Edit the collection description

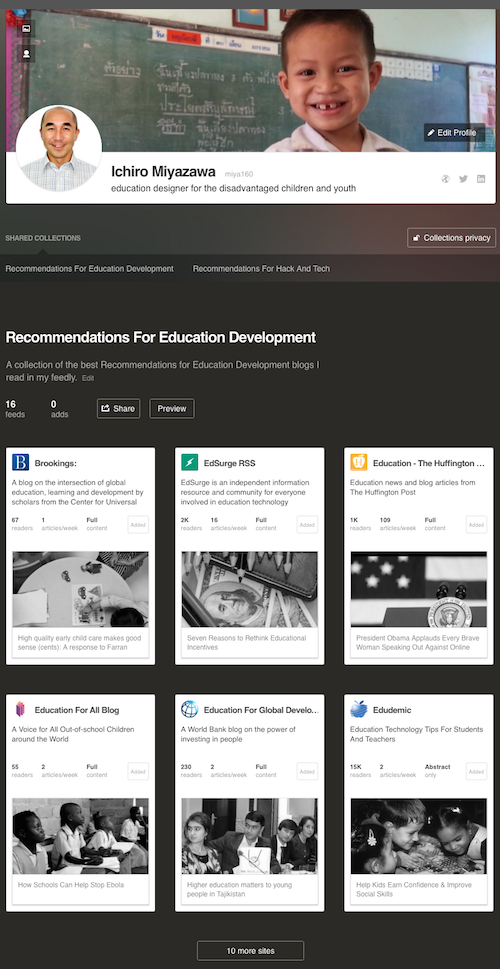[88, 378]
